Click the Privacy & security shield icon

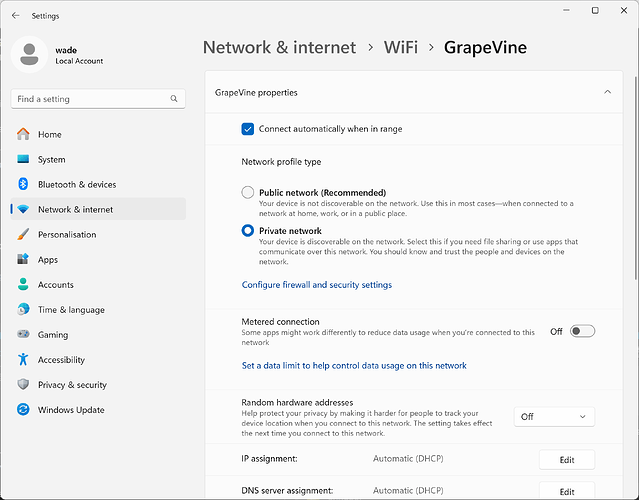click(23, 384)
